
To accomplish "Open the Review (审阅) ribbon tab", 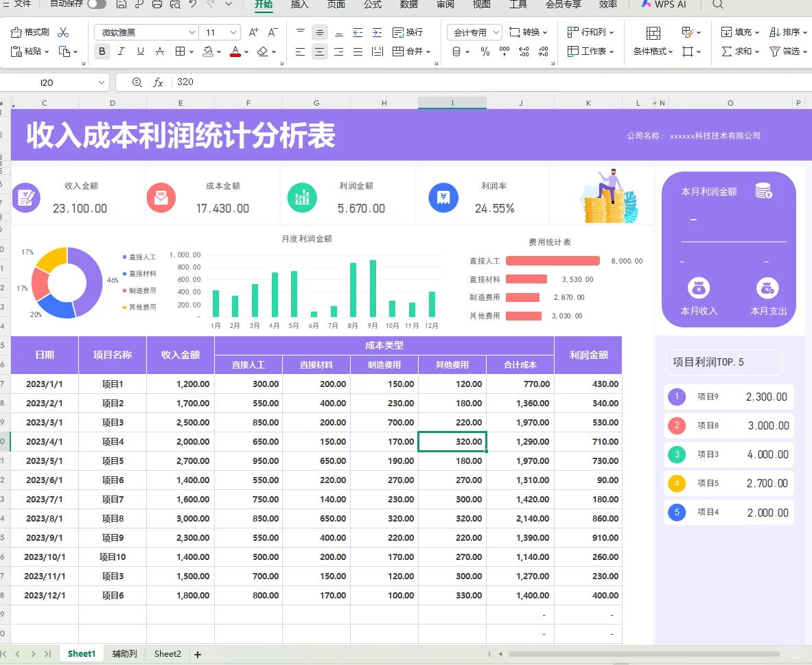I will click(x=445, y=5).
